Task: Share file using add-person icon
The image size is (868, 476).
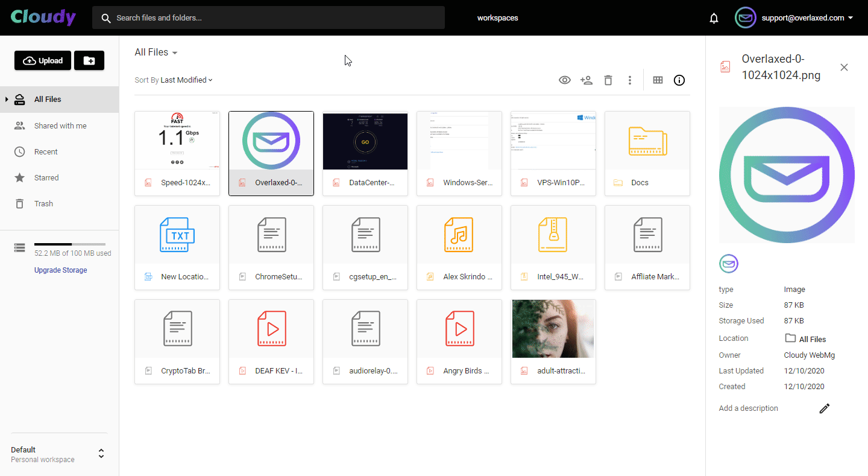Action: [x=587, y=80]
